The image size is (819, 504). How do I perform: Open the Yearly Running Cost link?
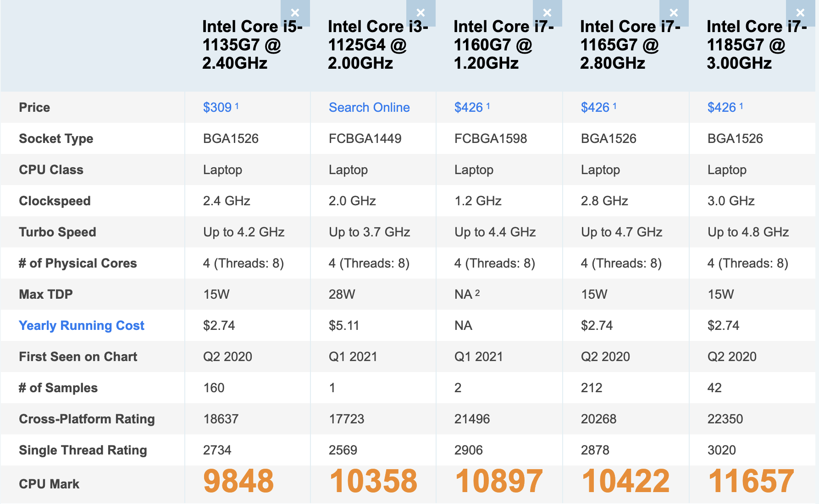[x=82, y=325]
